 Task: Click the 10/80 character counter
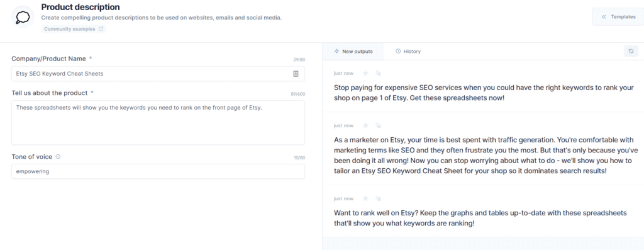(299, 158)
